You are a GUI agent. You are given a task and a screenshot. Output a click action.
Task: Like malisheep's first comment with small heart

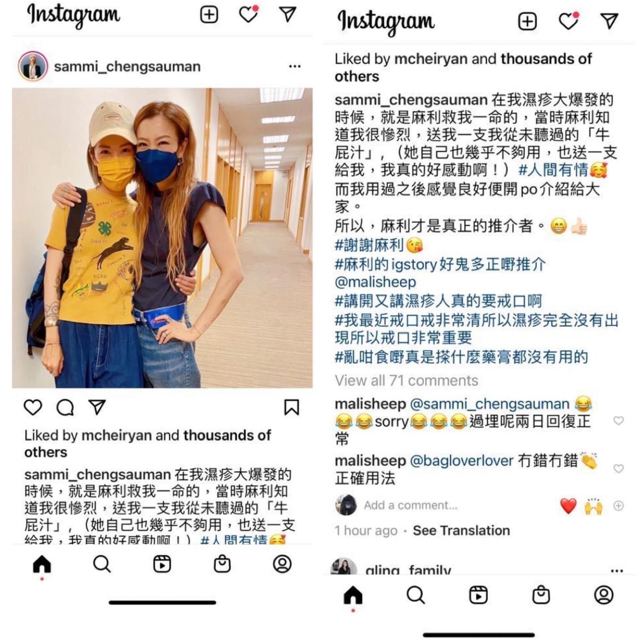click(618, 421)
